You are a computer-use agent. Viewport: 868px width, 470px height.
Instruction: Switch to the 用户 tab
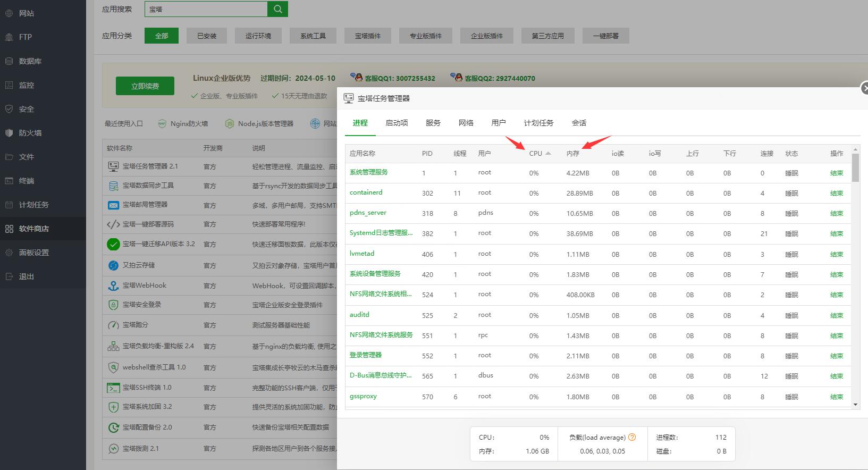click(x=499, y=123)
